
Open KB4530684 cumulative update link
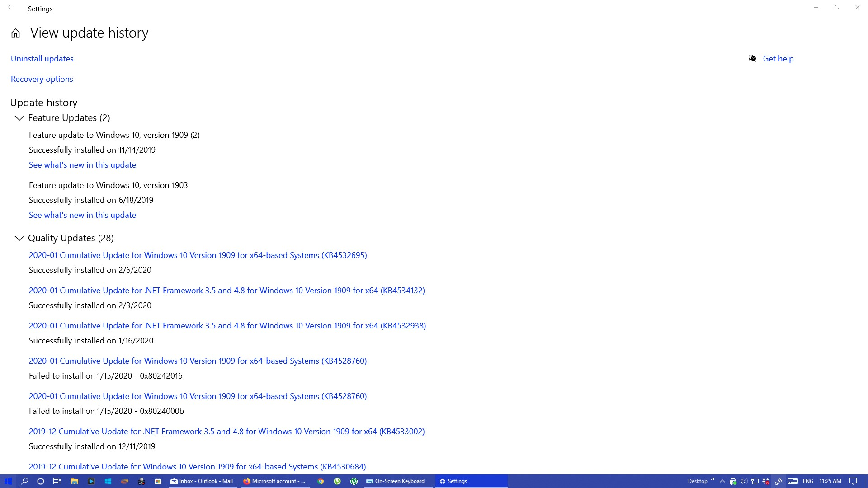click(x=198, y=467)
